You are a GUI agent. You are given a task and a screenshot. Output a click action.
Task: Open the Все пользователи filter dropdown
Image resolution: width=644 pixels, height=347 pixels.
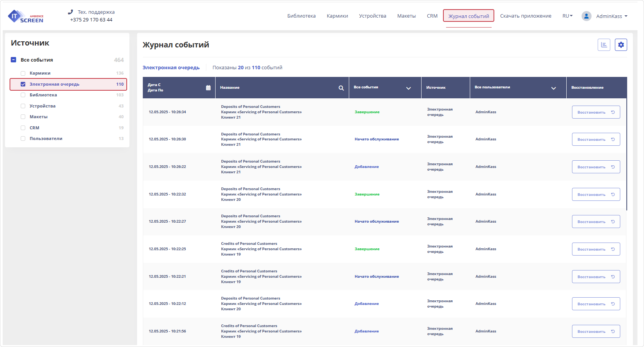point(553,88)
